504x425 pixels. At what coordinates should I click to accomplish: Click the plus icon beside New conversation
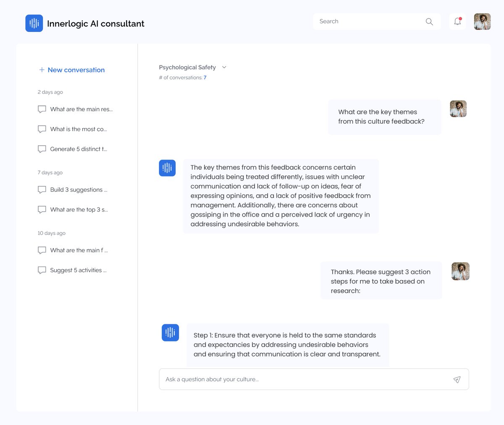(42, 70)
